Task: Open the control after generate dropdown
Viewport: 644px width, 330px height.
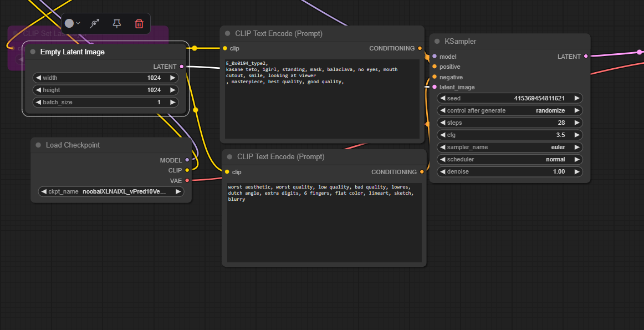Action: (x=510, y=110)
